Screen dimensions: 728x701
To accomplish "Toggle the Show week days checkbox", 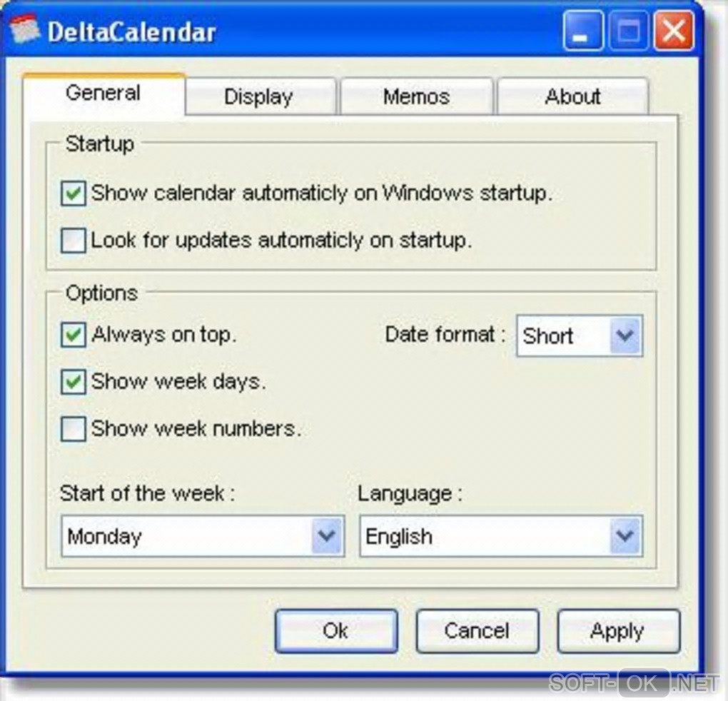I will pyautogui.click(x=74, y=382).
